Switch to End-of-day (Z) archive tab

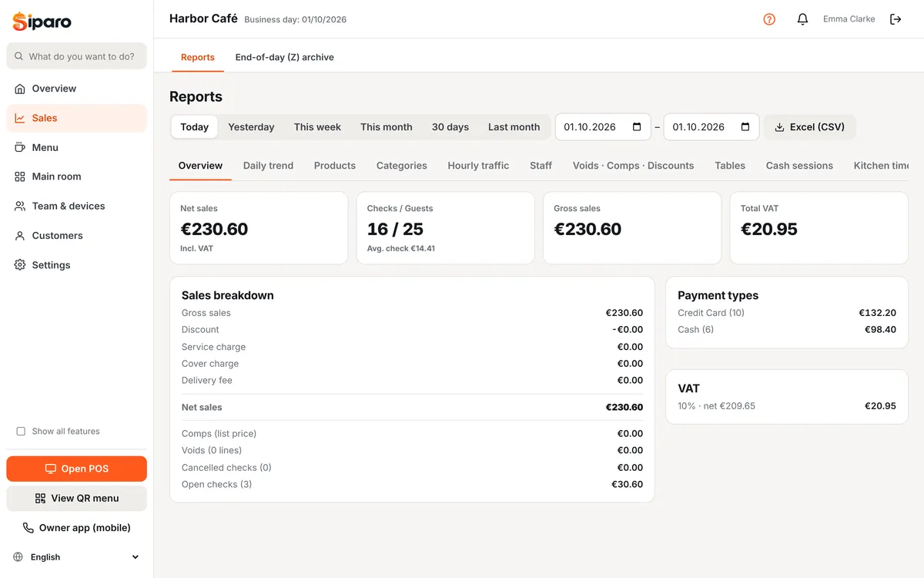(x=284, y=57)
